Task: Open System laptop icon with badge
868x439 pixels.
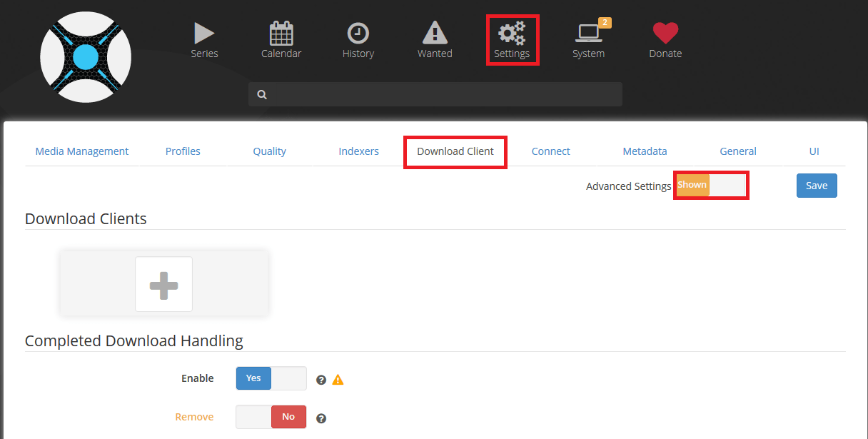Action: coord(589,34)
